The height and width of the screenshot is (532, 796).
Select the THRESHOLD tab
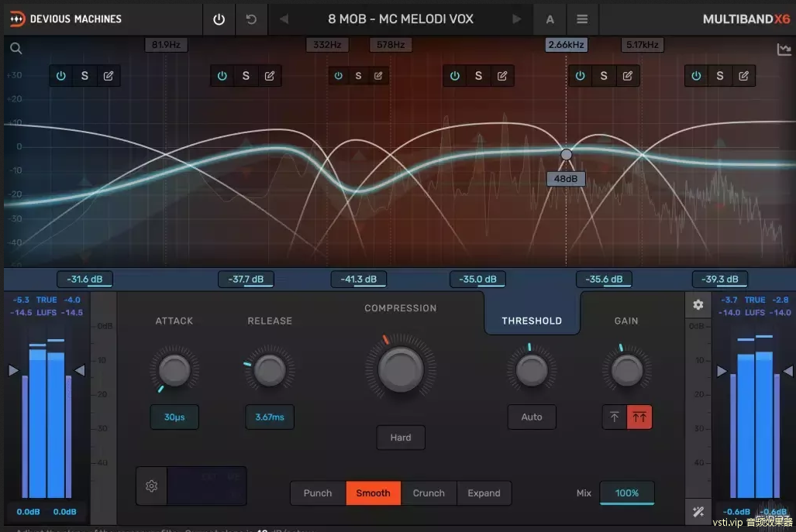[x=532, y=321]
